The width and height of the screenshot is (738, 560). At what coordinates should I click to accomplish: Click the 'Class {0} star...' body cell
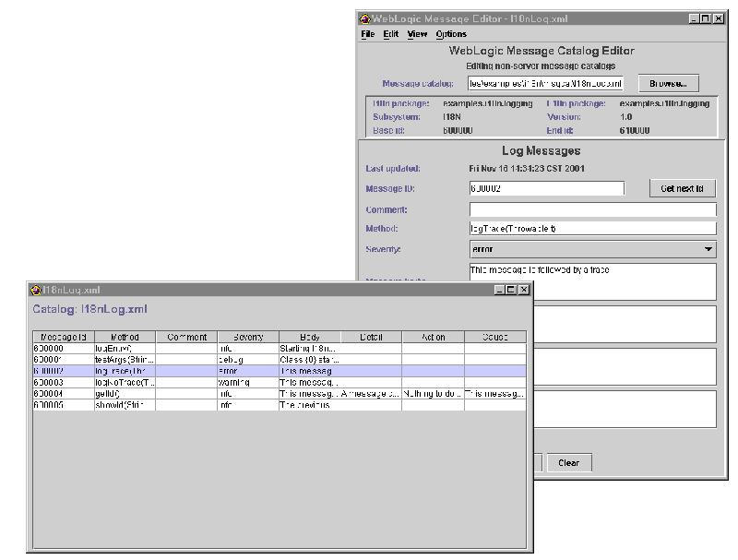point(310,360)
